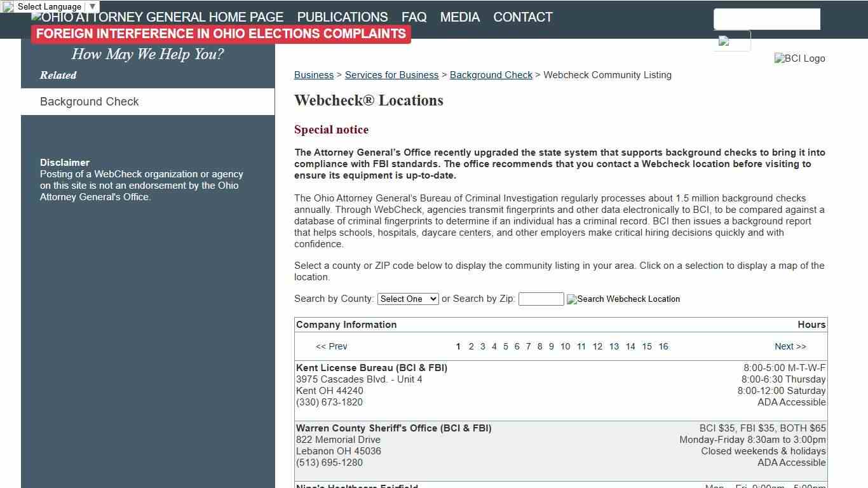The image size is (868, 488).
Task: Open the Search by County Select One dropdown
Action: coord(407,299)
